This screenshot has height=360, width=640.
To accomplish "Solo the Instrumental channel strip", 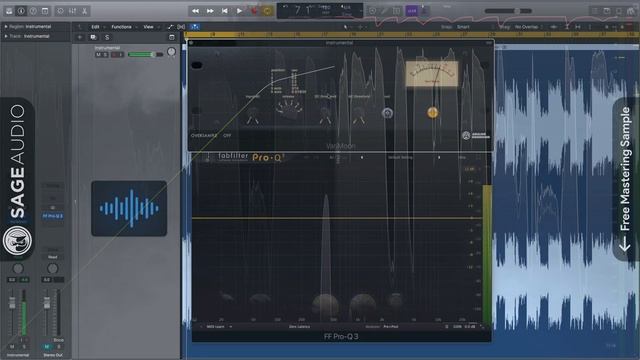I will pos(24,347).
